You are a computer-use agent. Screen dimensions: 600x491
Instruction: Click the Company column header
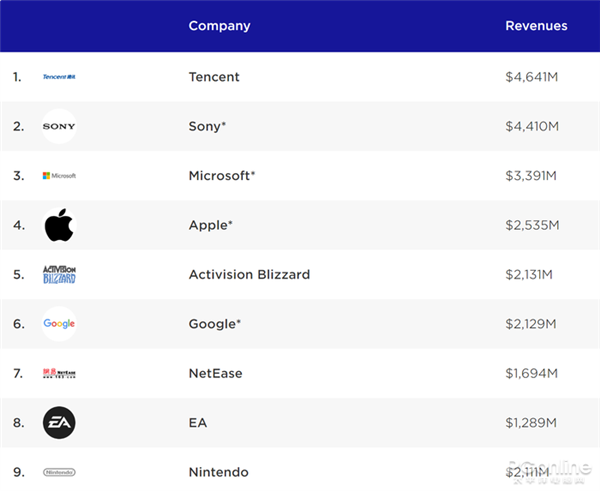click(219, 26)
